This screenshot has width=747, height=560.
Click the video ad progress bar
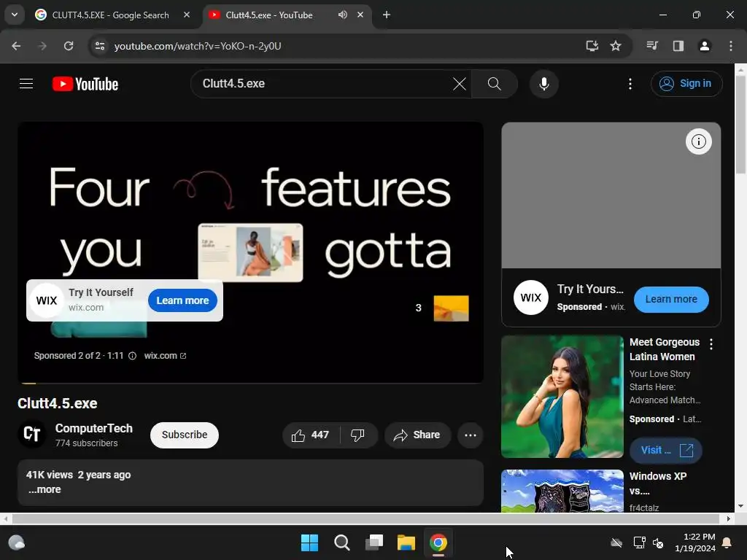(x=251, y=383)
